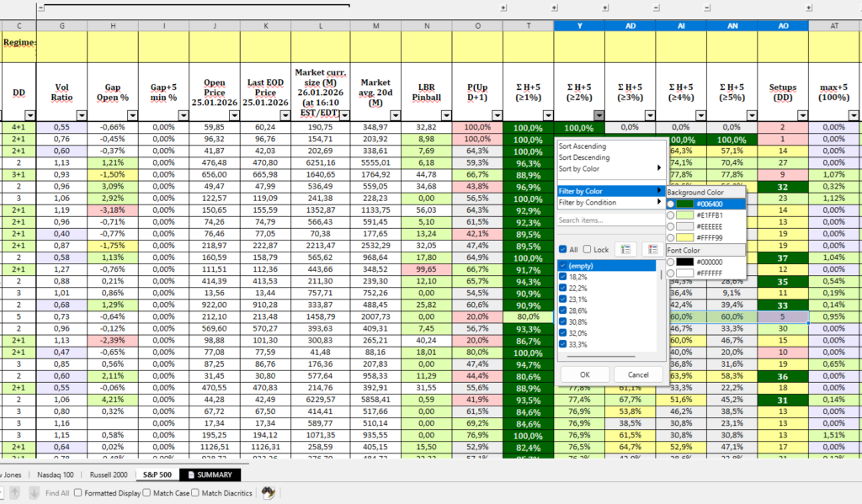Expand column group above column AO
This screenshot has height=504, width=862.
point(759,8)
